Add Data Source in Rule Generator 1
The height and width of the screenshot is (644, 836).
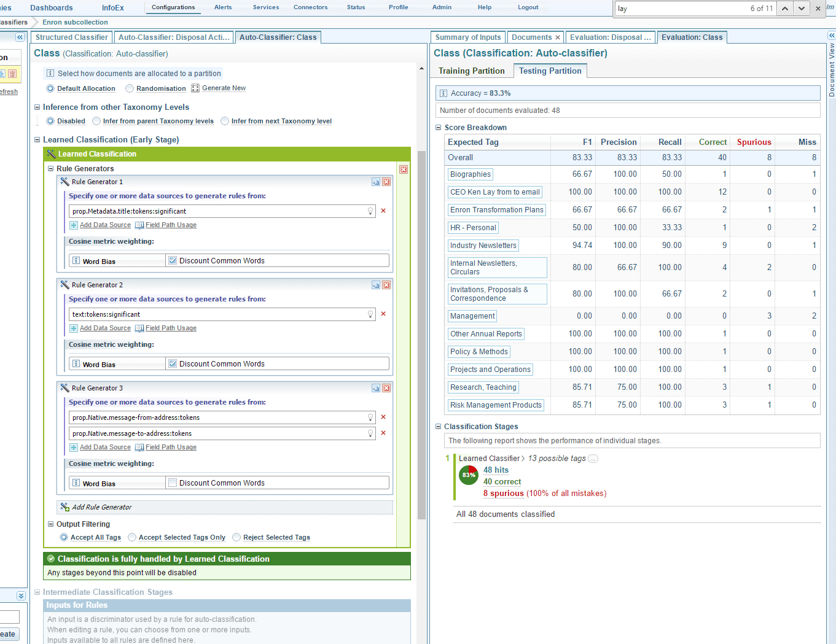(x=105, y=225)
